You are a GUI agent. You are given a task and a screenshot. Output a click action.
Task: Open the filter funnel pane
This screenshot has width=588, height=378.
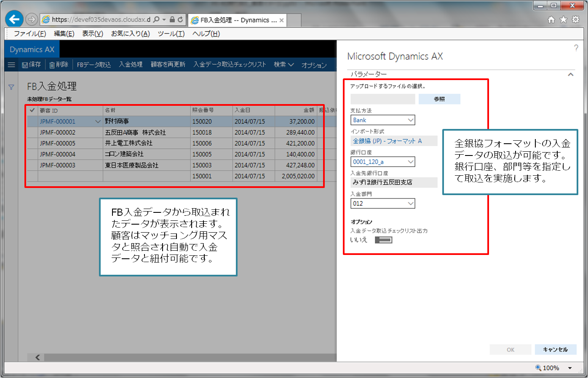coord(11,87)
